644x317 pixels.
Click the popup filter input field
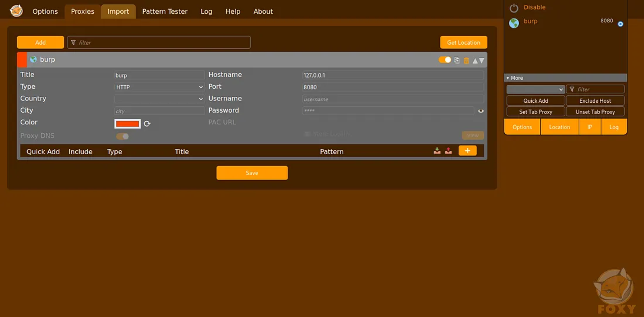click(x=595, y=89)
